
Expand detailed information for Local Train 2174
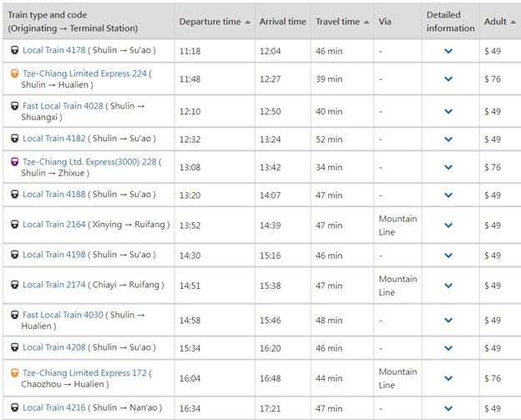pyautogui.click(x=448, y=286)
